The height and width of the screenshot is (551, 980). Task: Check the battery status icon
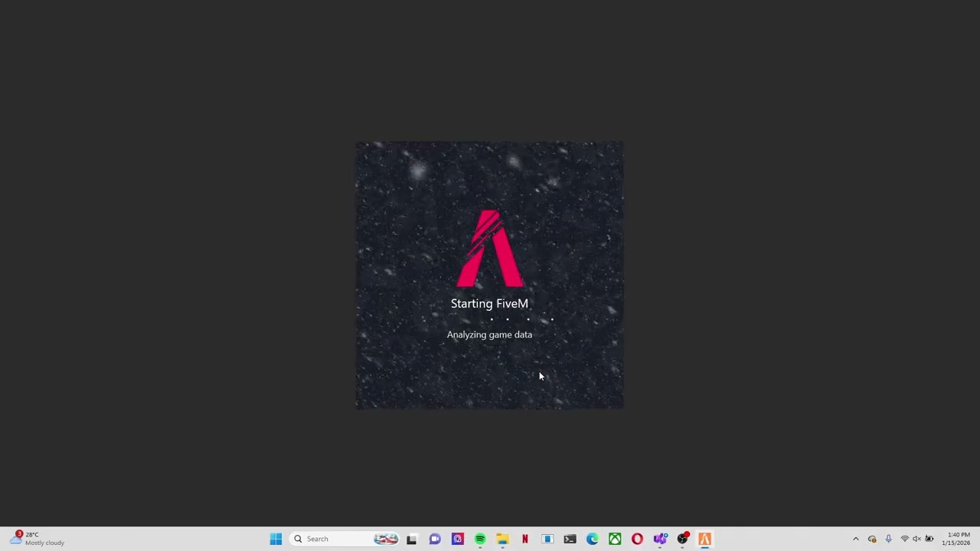(929, 539)
